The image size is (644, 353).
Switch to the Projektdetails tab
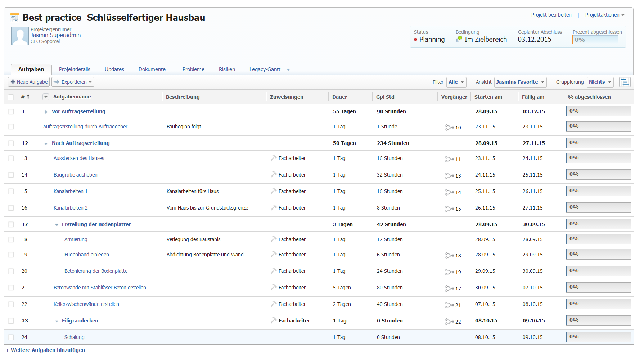pyautogui.click(x=75, y=69)
